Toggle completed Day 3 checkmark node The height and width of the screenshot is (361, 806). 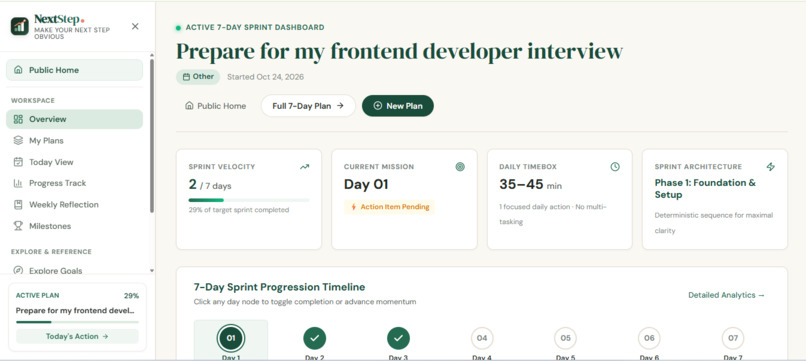click(398, 338)
